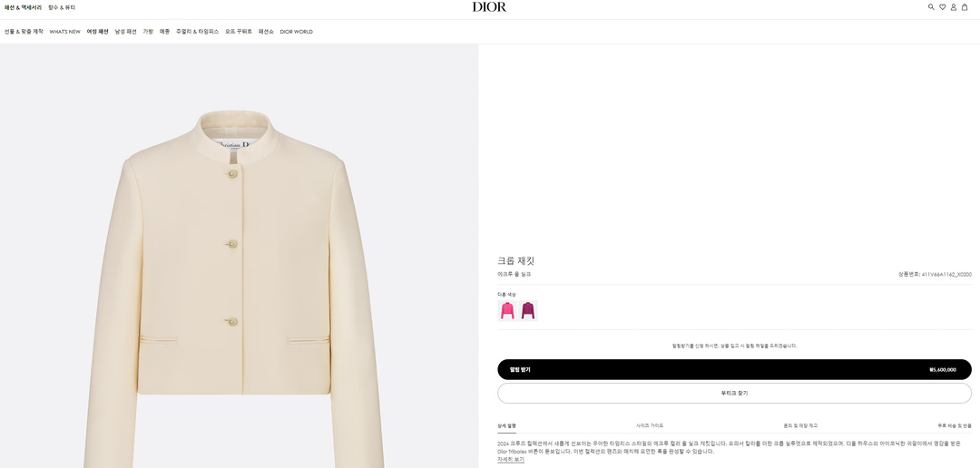
Task: Open the 무료 배송 및 반품 tab
Action: click(x=954, y=425)
